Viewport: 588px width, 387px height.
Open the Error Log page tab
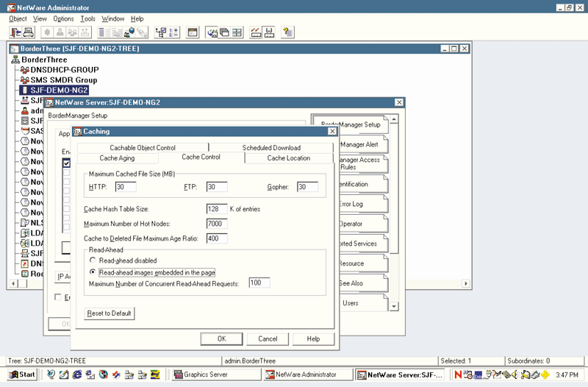(363, 204)
